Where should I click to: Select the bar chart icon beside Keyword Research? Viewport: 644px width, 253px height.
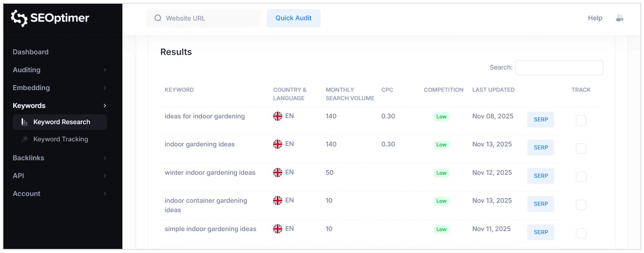click(24, 122)
